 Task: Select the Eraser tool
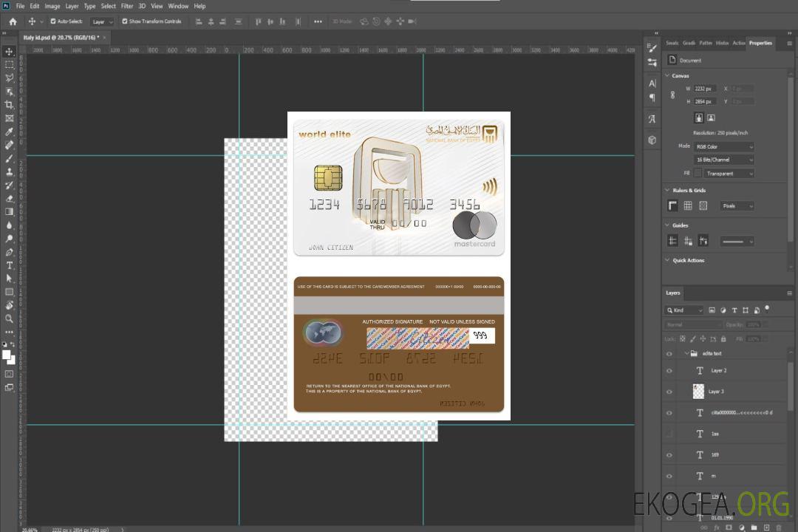tap(10, 199)
